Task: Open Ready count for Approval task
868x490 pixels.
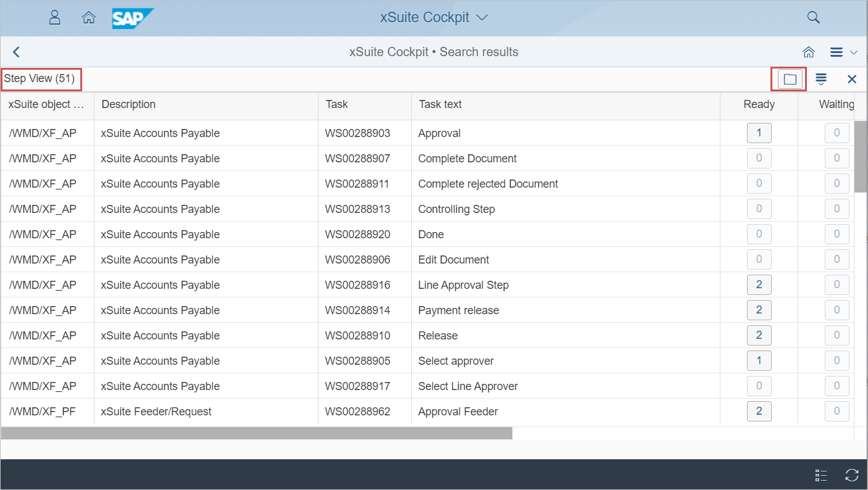Action: pos(759,133)
